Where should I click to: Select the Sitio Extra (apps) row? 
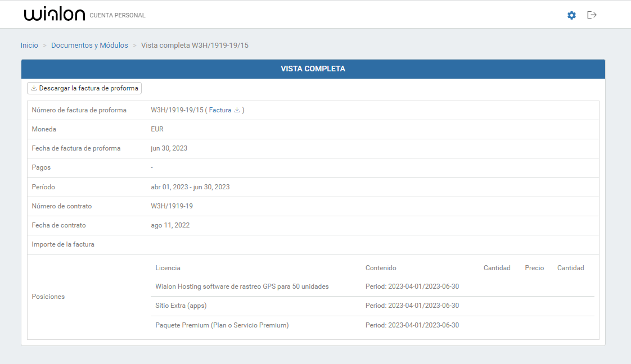(181, 306)
